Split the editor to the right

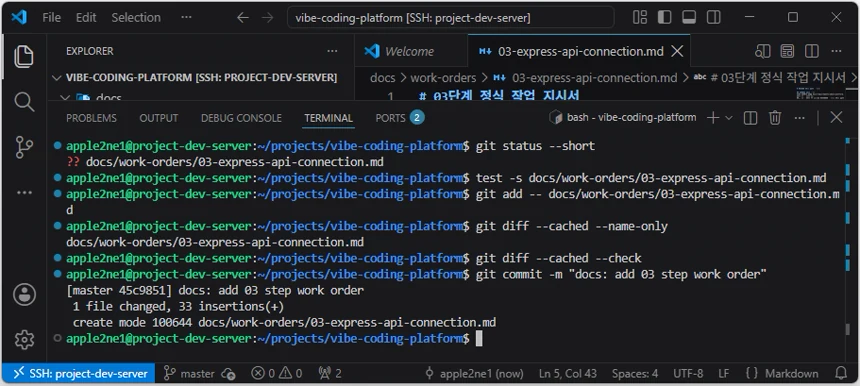click(812, 52)
